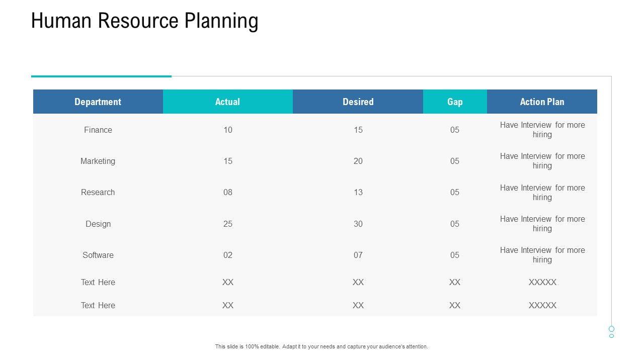644x362 pixels.
Task: Click the Actual value 02 for Software
Action: (x=228, y=255)
